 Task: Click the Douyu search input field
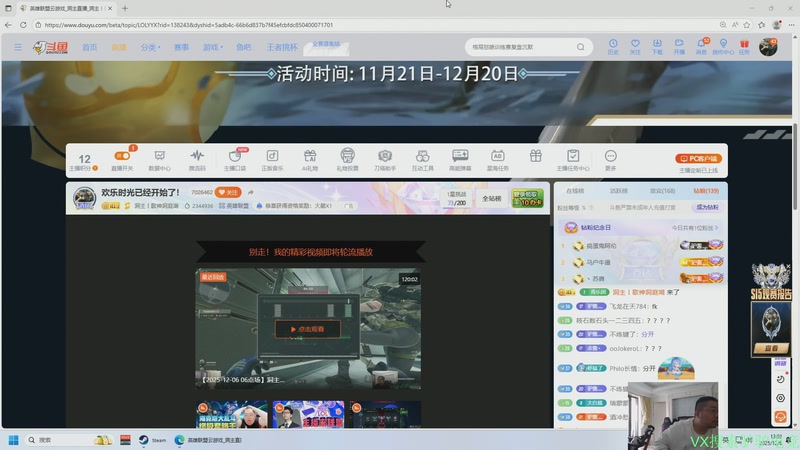pos(520,47)
